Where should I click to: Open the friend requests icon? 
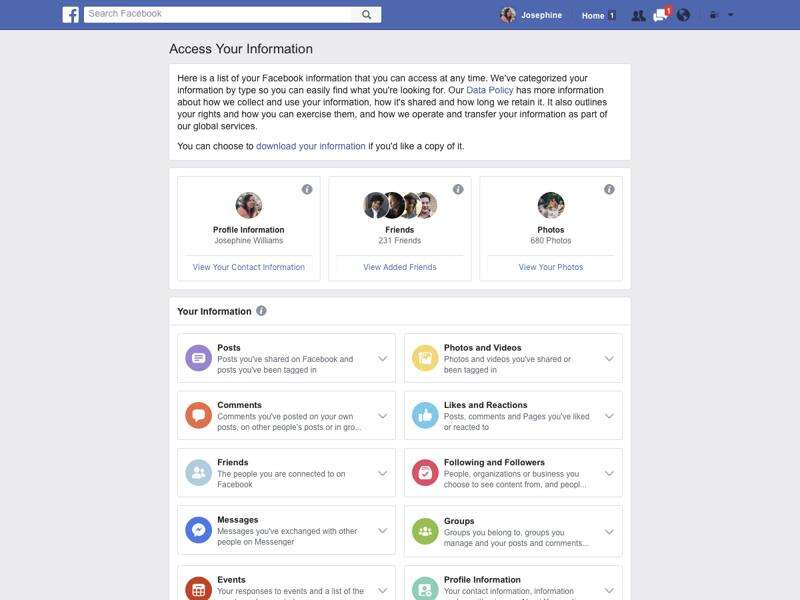click(x=638, y=15)
